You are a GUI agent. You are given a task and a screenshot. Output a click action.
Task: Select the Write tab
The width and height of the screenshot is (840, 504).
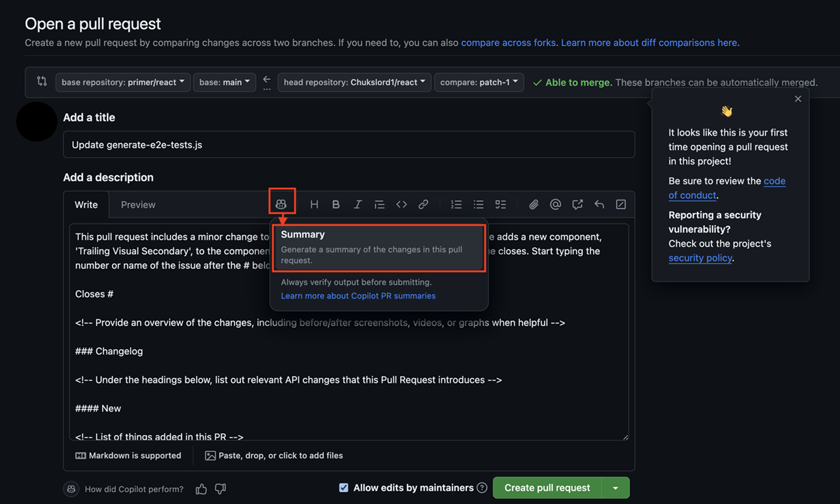pyautogui.click(x=86, y=204)
